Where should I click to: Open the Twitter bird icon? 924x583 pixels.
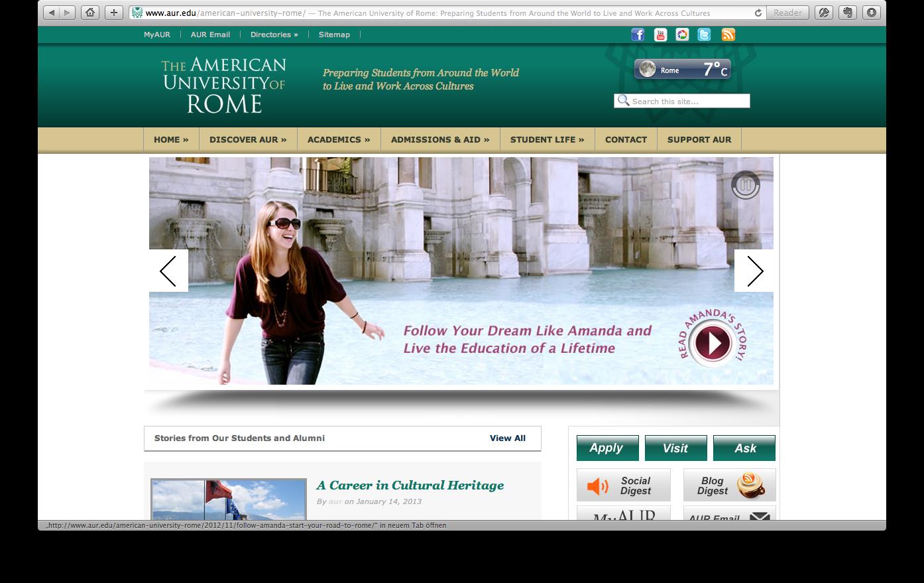(x=704, y=34)
